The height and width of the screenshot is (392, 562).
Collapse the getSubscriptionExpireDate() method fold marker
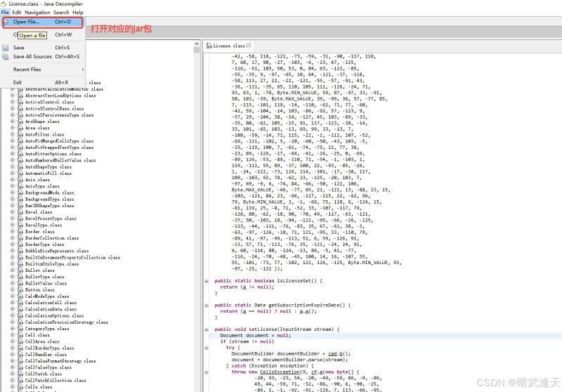point(207,306)
